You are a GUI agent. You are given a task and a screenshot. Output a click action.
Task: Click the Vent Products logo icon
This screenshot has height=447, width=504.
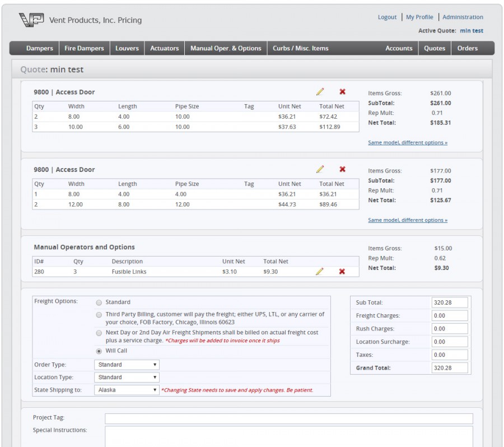click(31, 20)
